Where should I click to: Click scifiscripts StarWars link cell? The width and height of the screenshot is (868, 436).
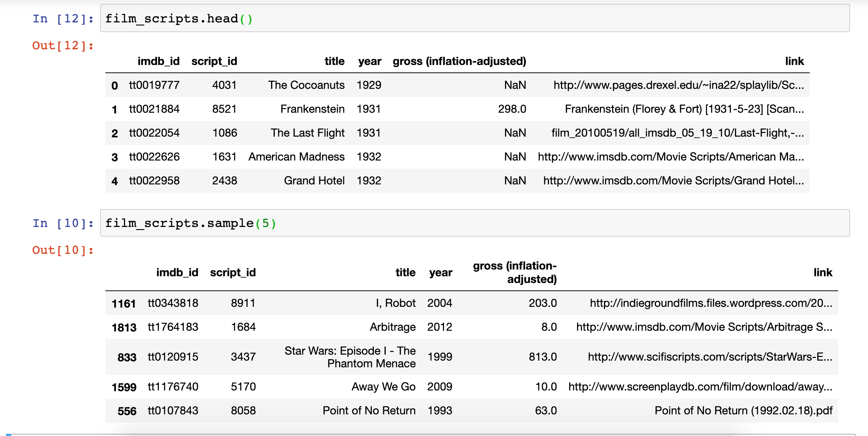coord(710,357)
